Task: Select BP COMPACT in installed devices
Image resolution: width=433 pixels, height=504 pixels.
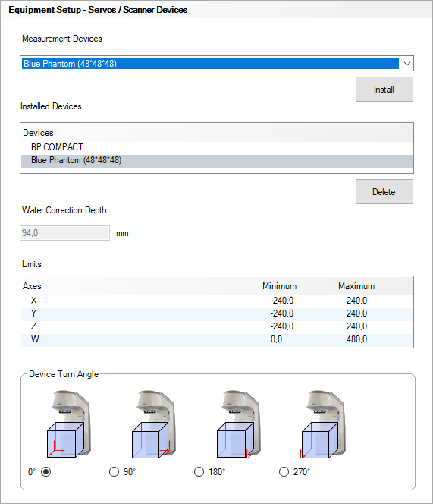Action: [217, 147]
